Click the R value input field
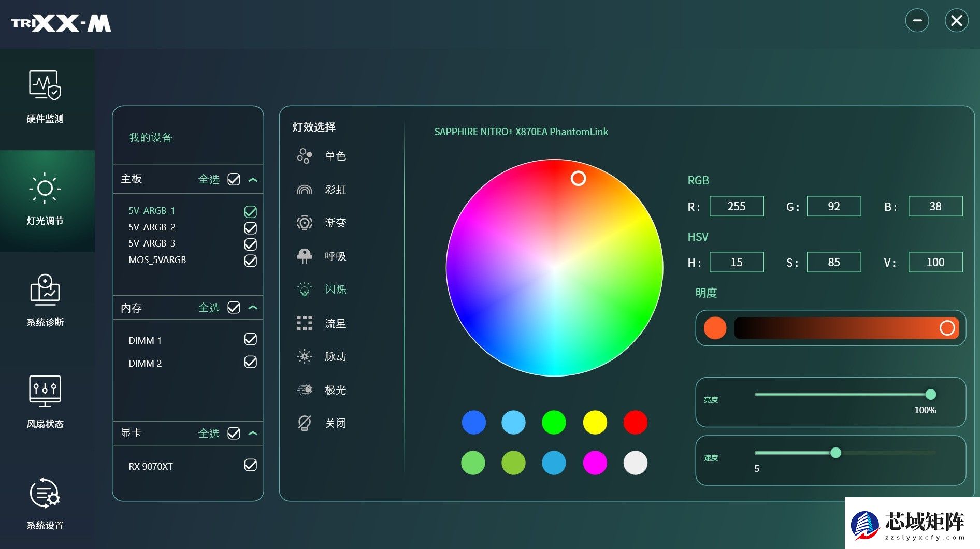The height and width of the screenshot is (549, 980). pos(736,206)
